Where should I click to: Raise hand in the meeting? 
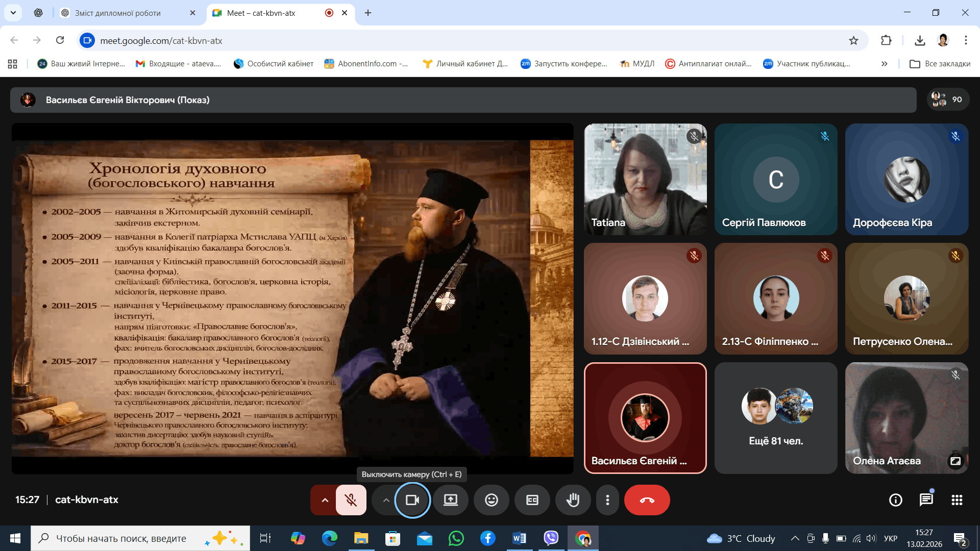click(x=573, y=500)
